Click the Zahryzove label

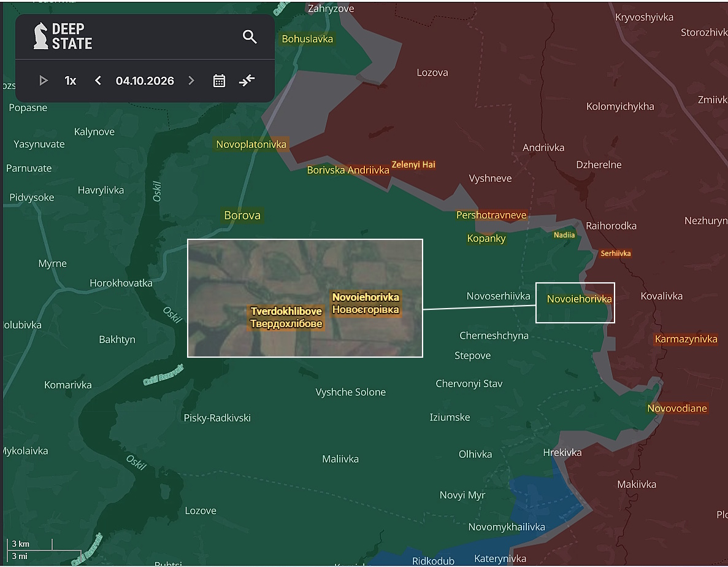coord(331,9)
